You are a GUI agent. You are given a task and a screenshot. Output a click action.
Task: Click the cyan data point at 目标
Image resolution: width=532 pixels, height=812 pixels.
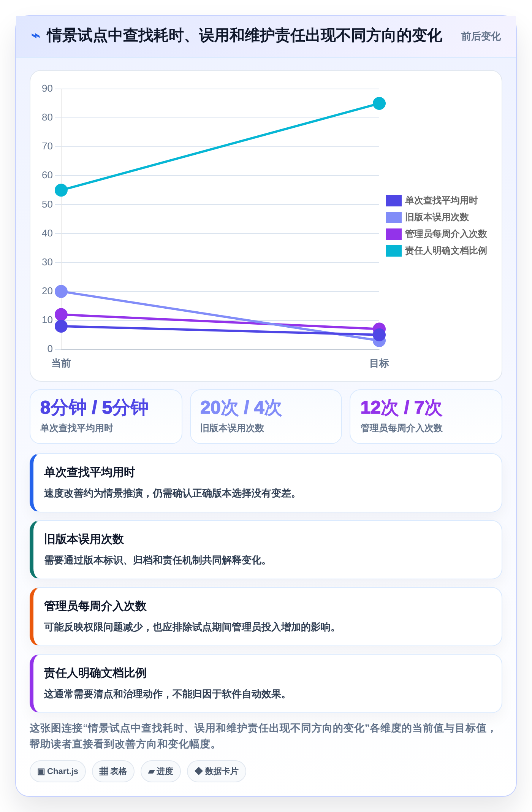[379, 103]
